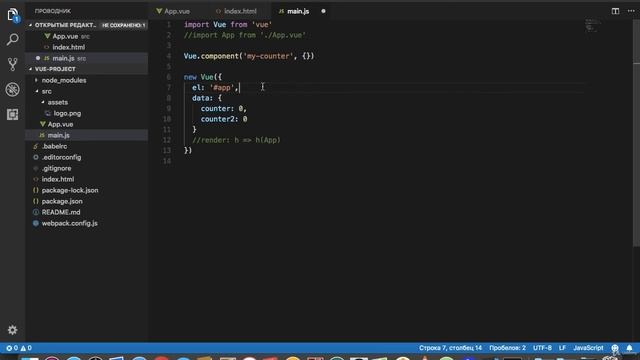Screen dimensions: 640x360
Task: Expand the node_modules folder
Action: (64, 80)
